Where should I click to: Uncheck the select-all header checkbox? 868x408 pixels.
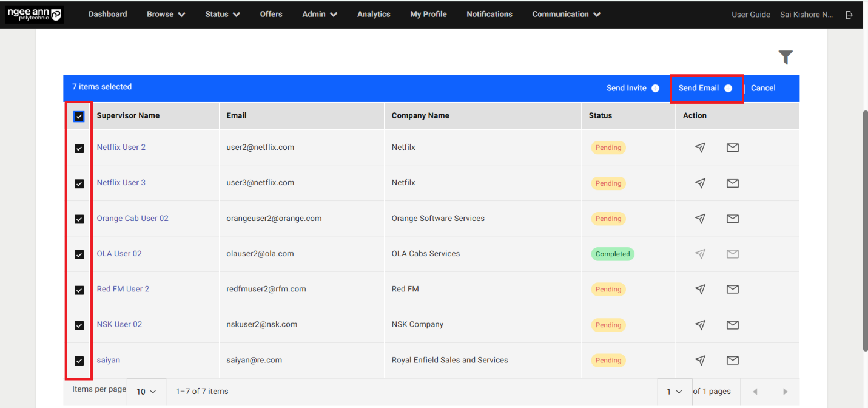tap(79, 117)
